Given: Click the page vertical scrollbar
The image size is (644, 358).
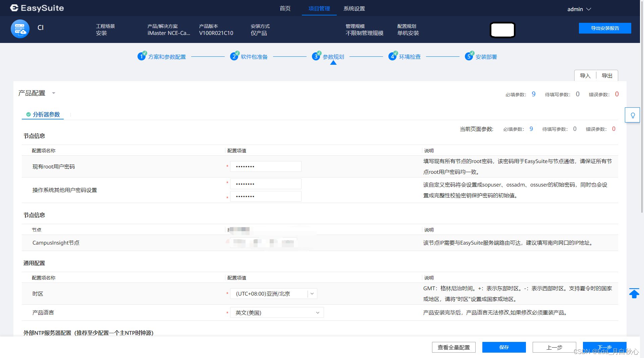Looking at the screenshot, I should click(642, 107).
